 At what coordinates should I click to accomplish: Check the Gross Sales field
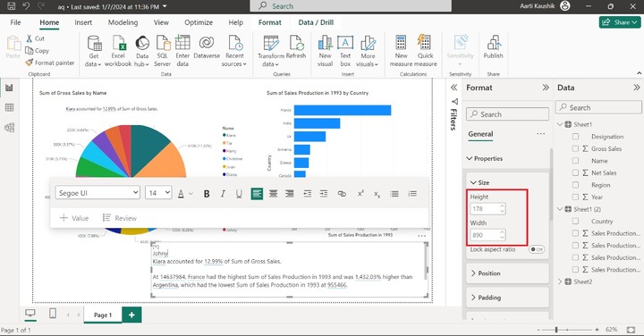575,148
